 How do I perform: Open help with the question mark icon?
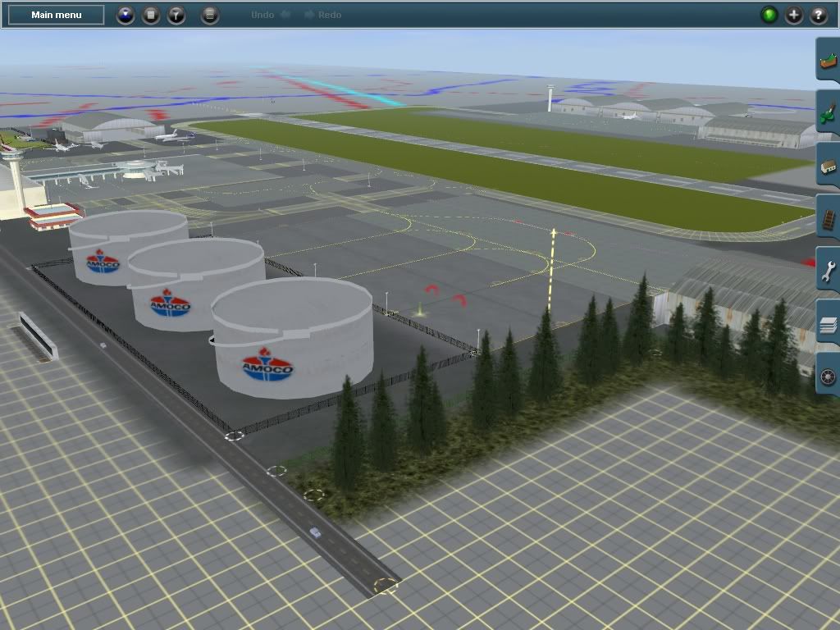pyautogui.click(x=819, y=15)
